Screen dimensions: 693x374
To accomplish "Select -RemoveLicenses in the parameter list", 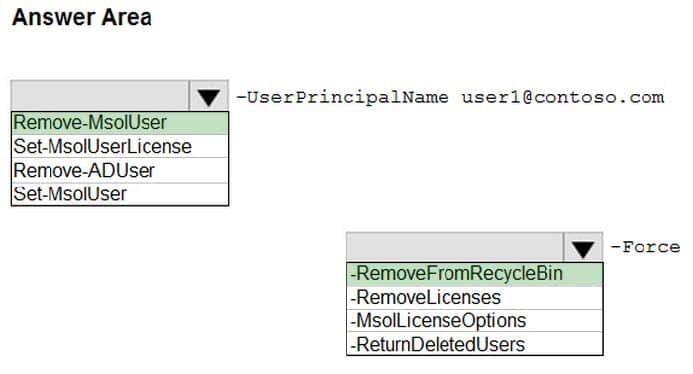I will [x=475, y=298].
